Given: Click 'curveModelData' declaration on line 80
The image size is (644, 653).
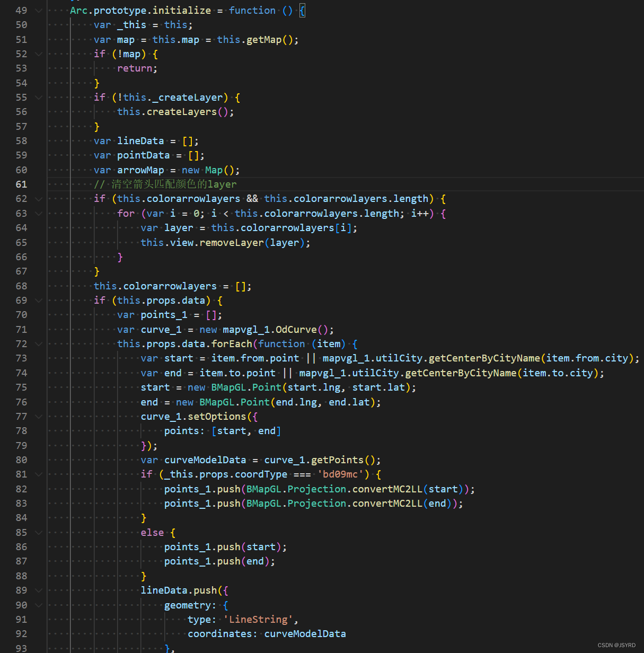Looking at the screenshot, I should pos(205,460).
